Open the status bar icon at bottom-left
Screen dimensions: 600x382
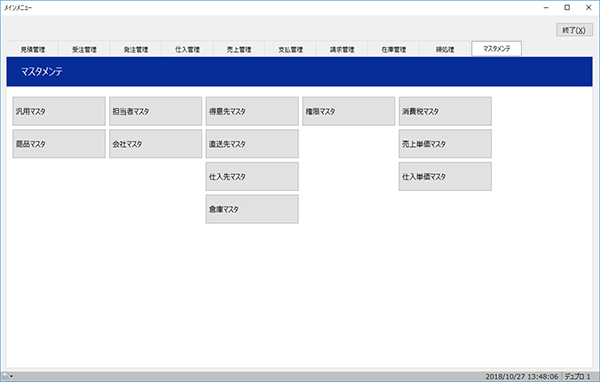coord(7,376)
